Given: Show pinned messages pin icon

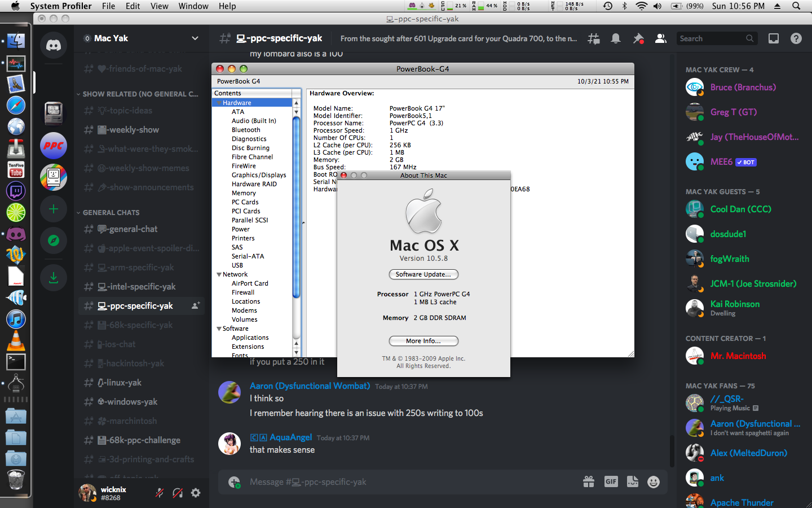Looking at the screenshot, I should tap(638, 38).
